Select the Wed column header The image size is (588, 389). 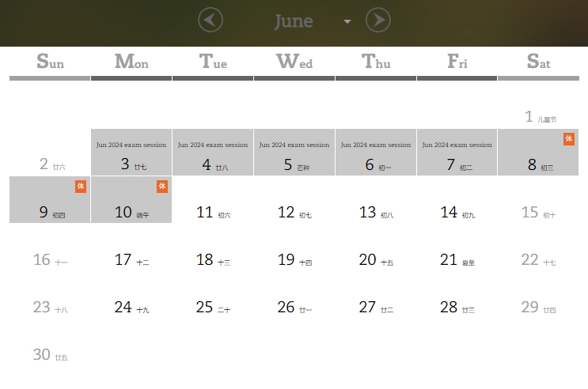294,62
